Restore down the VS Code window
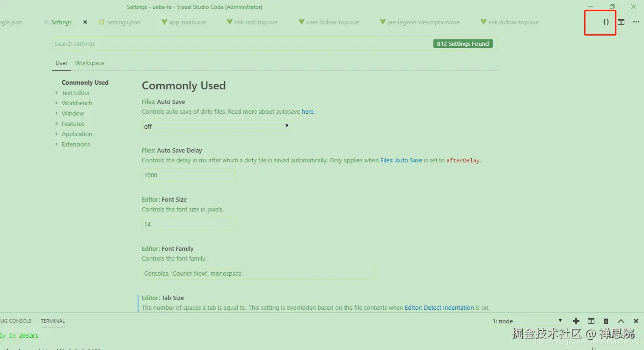 click(612, 7)
